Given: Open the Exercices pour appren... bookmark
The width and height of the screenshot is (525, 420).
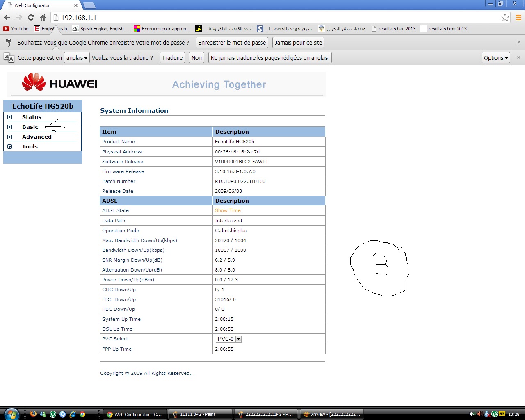Looking at the screenshot, I should tap(162, 29).
